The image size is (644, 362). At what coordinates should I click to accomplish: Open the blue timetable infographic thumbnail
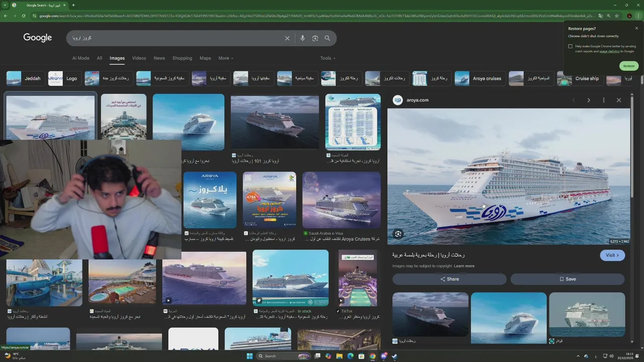[x=353, y=122]
